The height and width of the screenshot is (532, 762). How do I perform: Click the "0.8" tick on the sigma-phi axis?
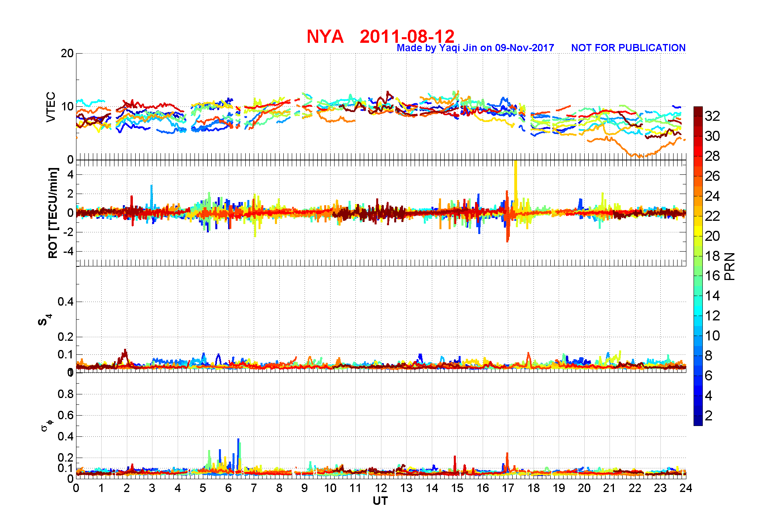point(66,394)
